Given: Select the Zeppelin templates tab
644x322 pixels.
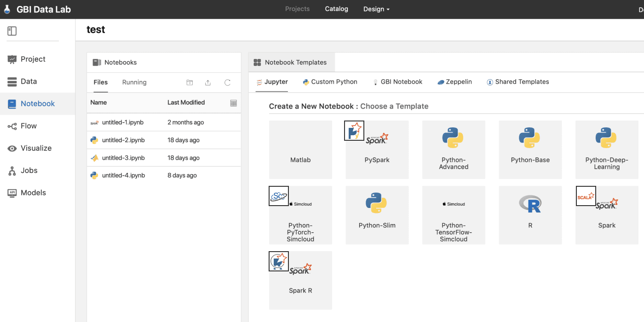Looking at the screenshot, I should point(454,82).
